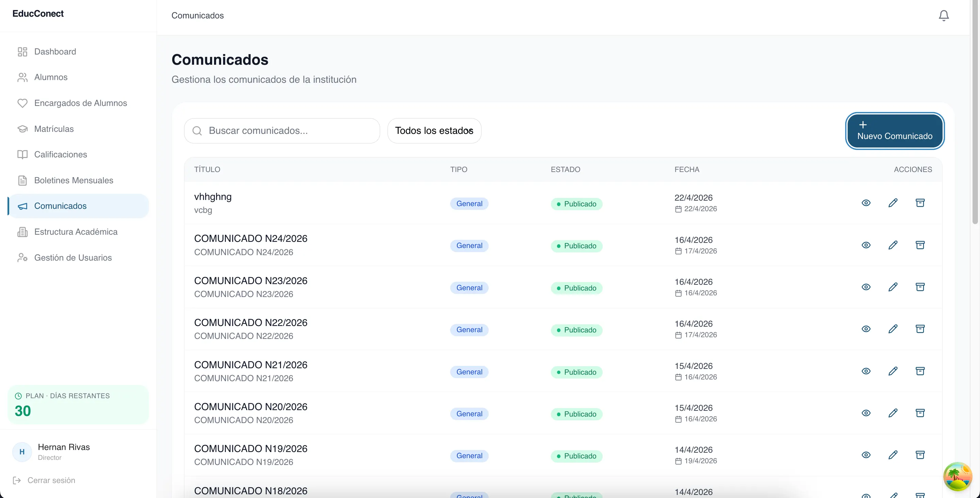View the vhhghng comunicado with the eye icon
980x498 pixels.
(866, 203)
